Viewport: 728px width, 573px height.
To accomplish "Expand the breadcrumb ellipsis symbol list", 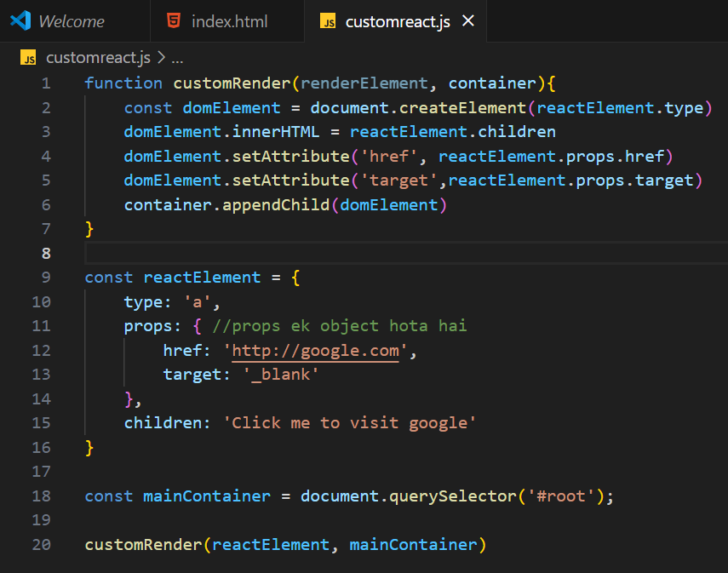I will (177, 58).
